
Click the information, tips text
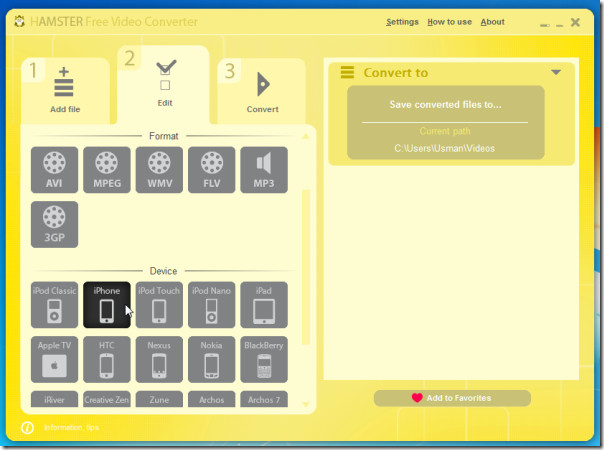pyautogui.click(x=71, y=427)
